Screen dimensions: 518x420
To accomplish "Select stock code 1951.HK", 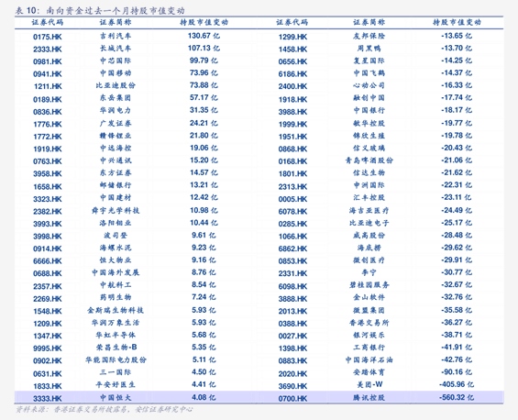I will [x=292, y=137].
